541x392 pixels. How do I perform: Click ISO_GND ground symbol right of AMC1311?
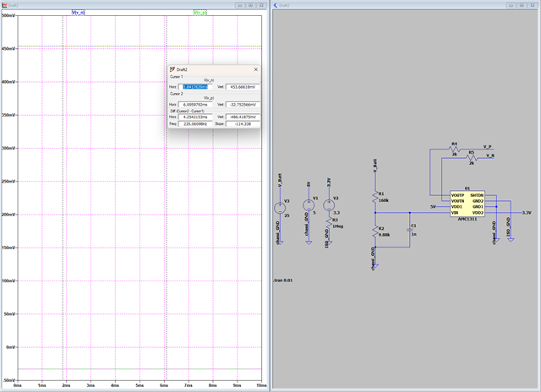tap(511, 240)
